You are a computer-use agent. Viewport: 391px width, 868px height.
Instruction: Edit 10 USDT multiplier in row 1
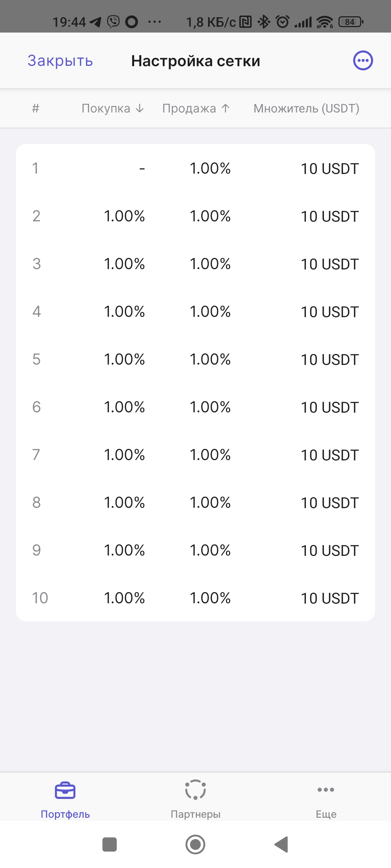(x=330, y=169)
